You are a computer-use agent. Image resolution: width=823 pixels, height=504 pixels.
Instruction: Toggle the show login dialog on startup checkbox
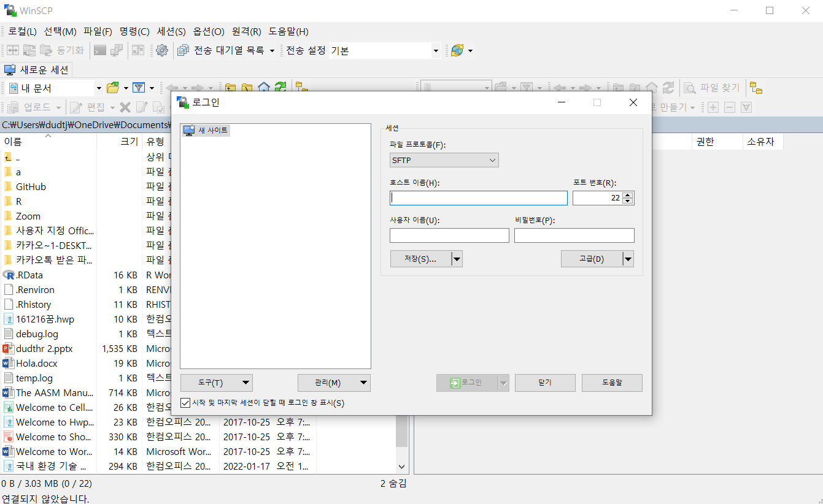click(x=185, y=403)
